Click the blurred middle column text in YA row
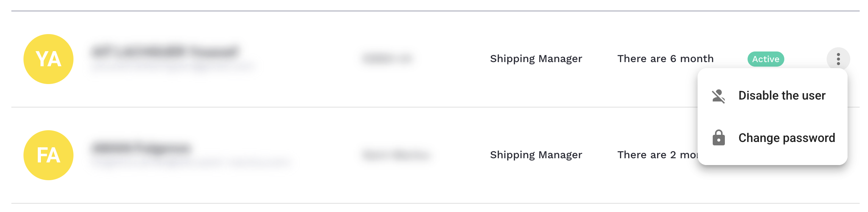Viewport: 868px width, 212px height. (387, 59)
